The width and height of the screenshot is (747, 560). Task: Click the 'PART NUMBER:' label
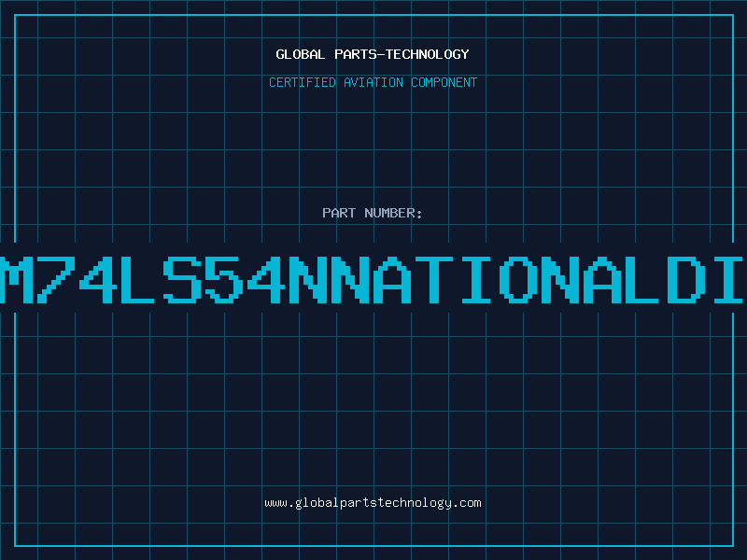tap(373, 213)
